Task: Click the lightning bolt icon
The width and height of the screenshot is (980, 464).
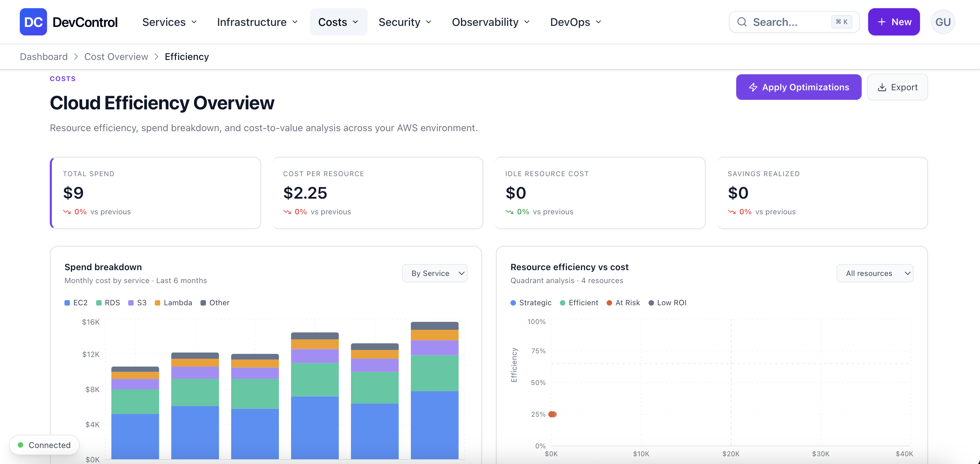Action: 753,88
